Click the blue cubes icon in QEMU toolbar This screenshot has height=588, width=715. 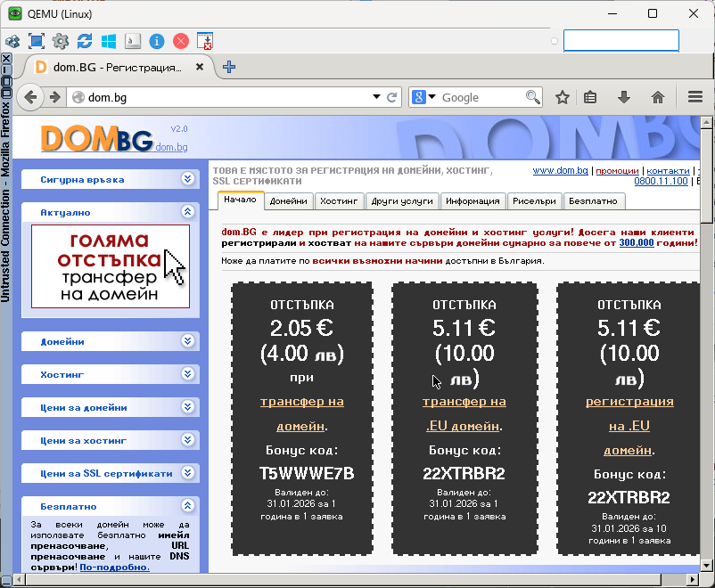(12, 41)
